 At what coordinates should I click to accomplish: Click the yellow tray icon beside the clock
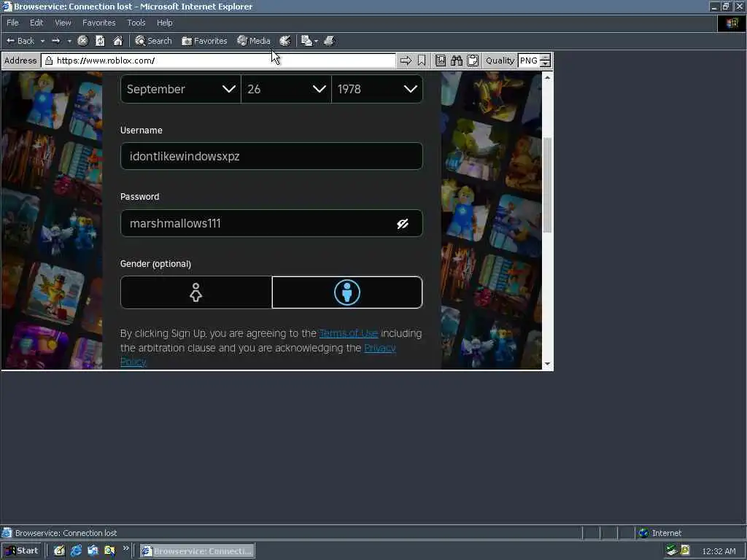685,551
